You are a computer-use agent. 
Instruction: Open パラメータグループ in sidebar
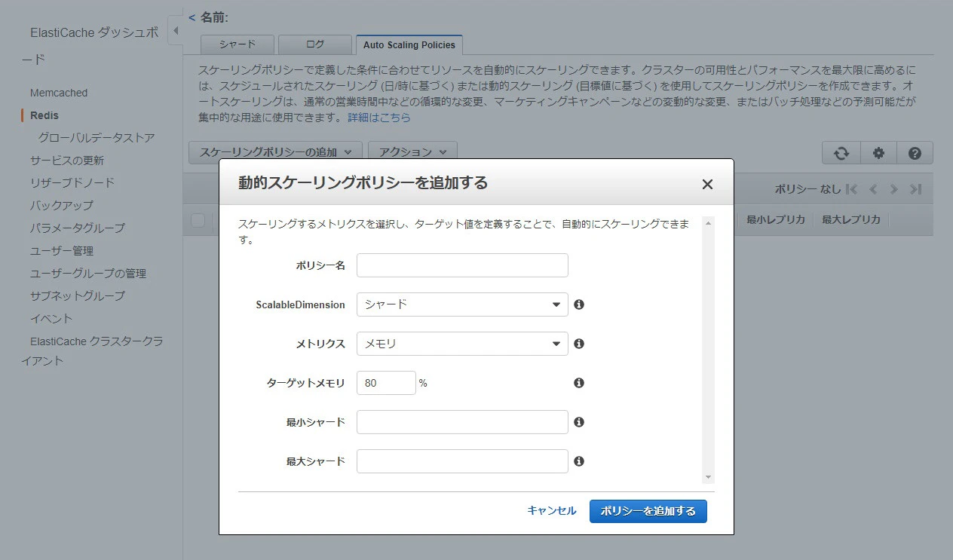coord(78,228)
